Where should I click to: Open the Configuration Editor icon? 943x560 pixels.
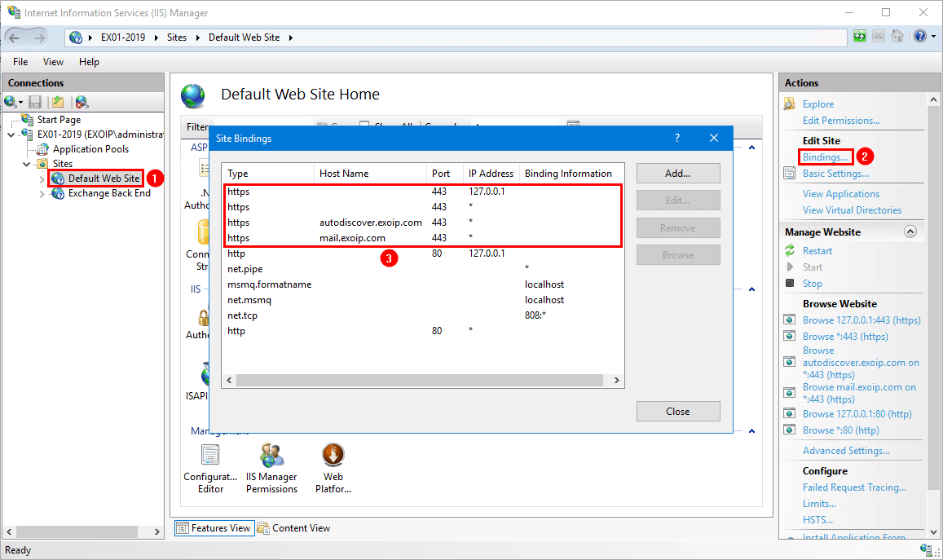(x=210, y=456)
